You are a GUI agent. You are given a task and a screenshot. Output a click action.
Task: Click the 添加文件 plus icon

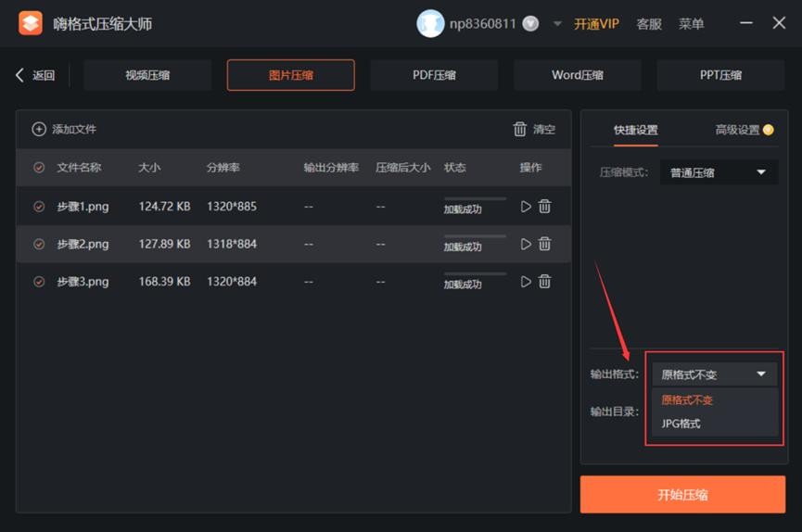coord(39,130)
